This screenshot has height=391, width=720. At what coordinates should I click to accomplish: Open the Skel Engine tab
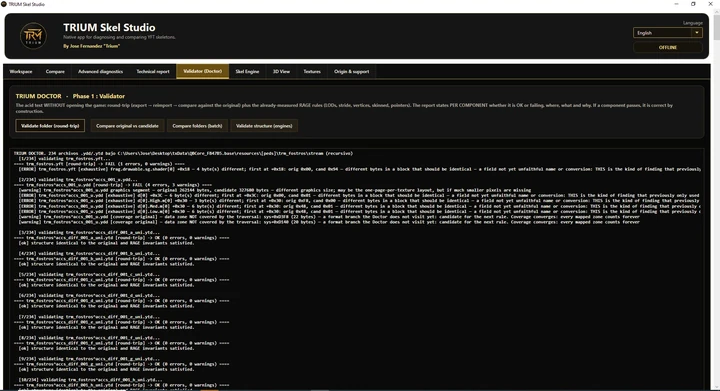pos(247,72)
